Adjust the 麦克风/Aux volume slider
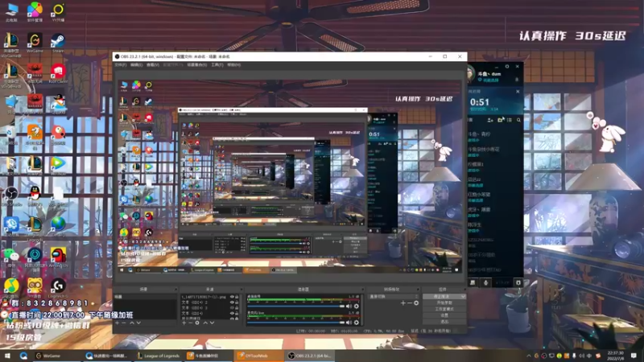The image size is (644, 362). [x=295, y=323]
